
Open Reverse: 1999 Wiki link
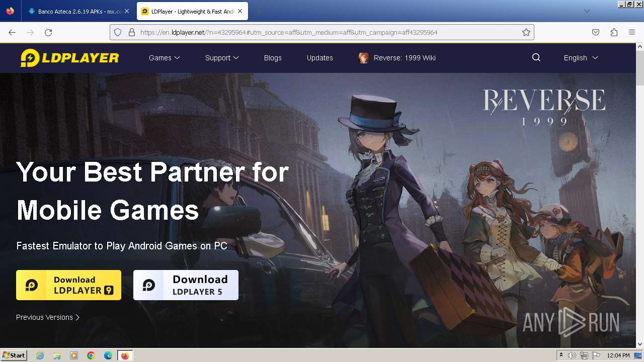(405, 58)
